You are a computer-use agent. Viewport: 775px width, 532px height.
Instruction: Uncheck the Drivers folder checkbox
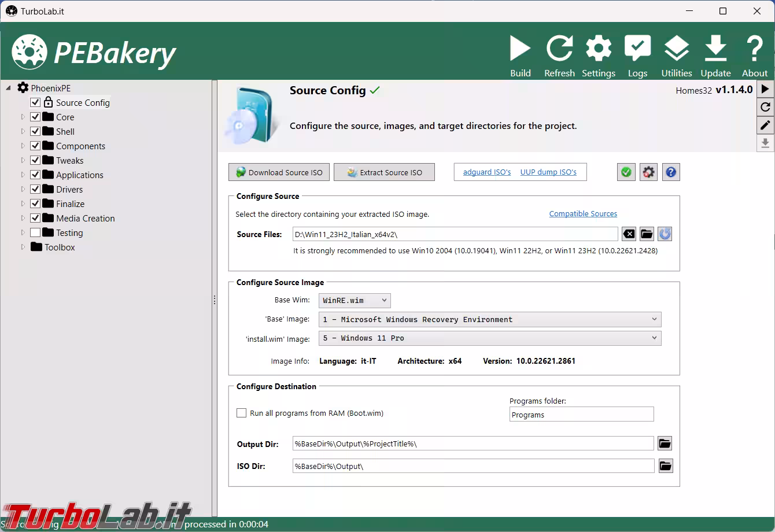pos(35,189)
